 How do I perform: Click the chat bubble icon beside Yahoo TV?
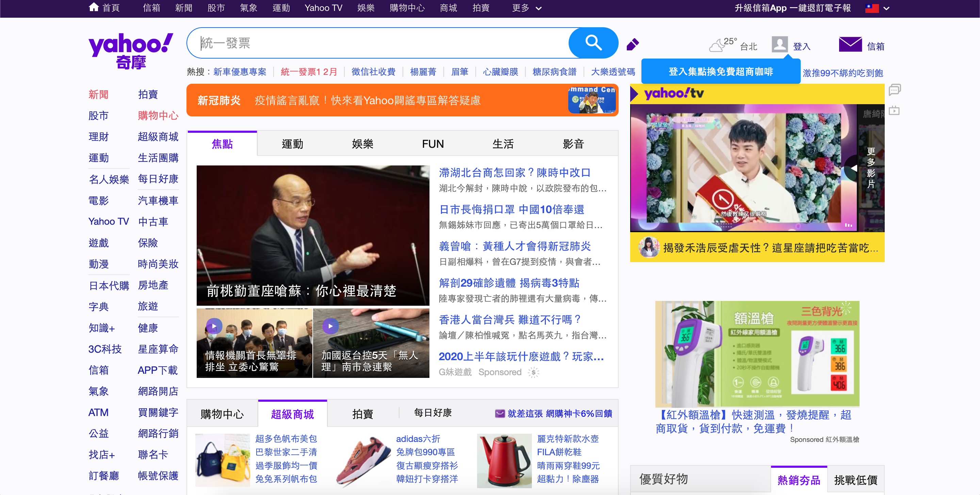coord(895,90)
